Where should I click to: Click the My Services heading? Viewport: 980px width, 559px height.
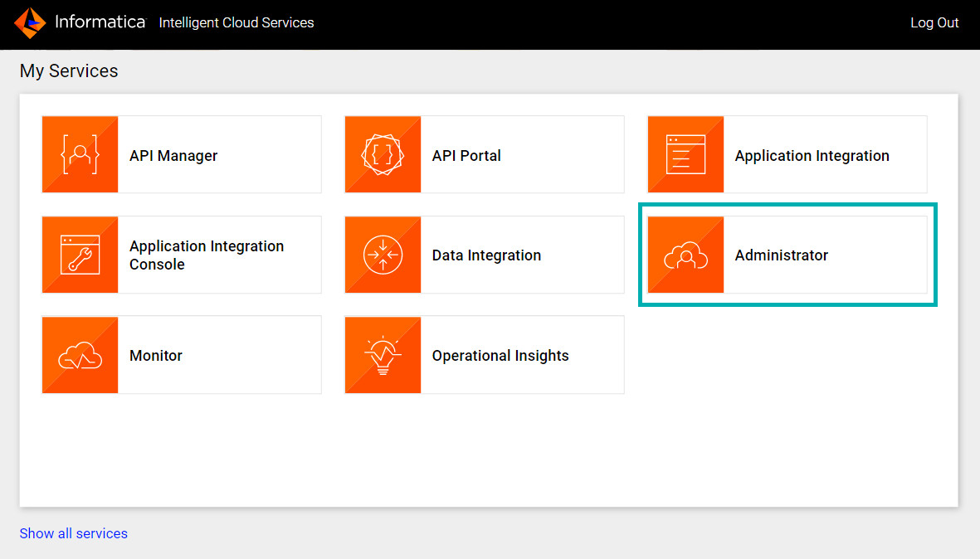click(69, 71)
